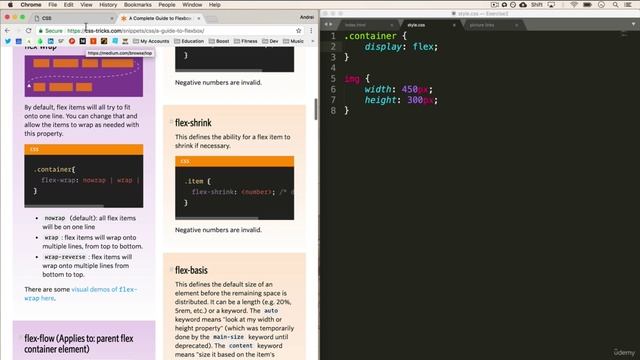Open the LinkedIn bookmark icon
Viewport: 640px width, 360px height.
51,41
